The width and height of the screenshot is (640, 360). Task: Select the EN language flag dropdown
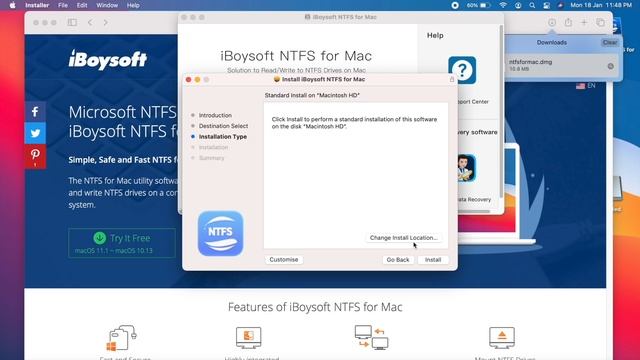pos(586,86)
